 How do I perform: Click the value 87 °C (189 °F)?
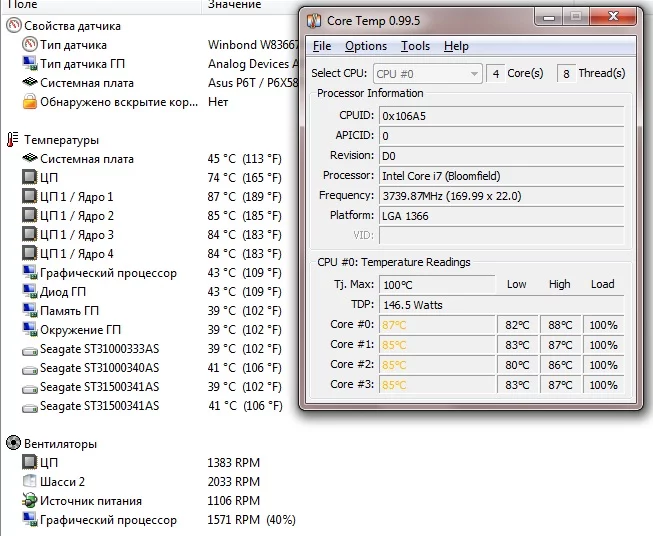click(x=244, y=197)
